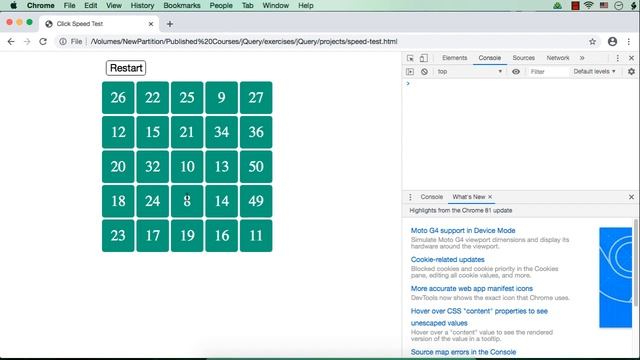Image resolution: width=640 pixels, height=360 pixels.
Task: Toggle the device toolbar icon
Action: tap(424, 58)
